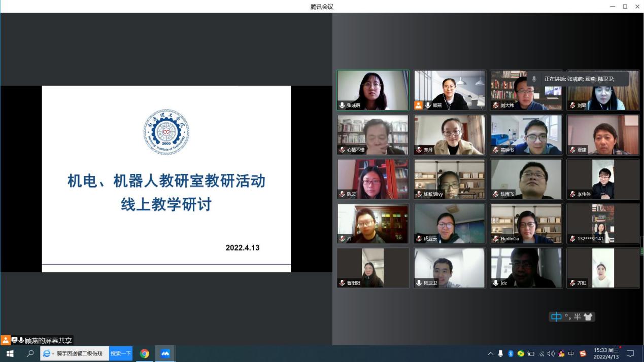Click 茅丹's muted microphone icon
Image resolution: width=644 pixels, height=362 pixels.
[x=419, y=150]
